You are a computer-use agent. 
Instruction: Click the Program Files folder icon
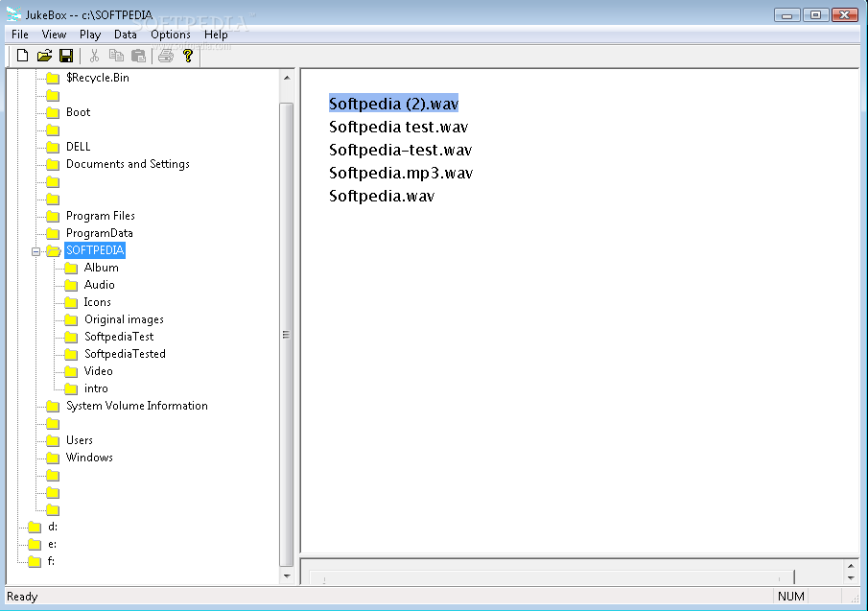(x=53, y=217)
